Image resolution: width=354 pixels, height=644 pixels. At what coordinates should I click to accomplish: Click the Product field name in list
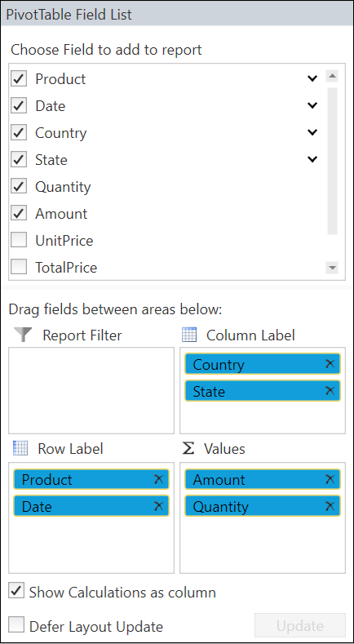coord(60,79)
